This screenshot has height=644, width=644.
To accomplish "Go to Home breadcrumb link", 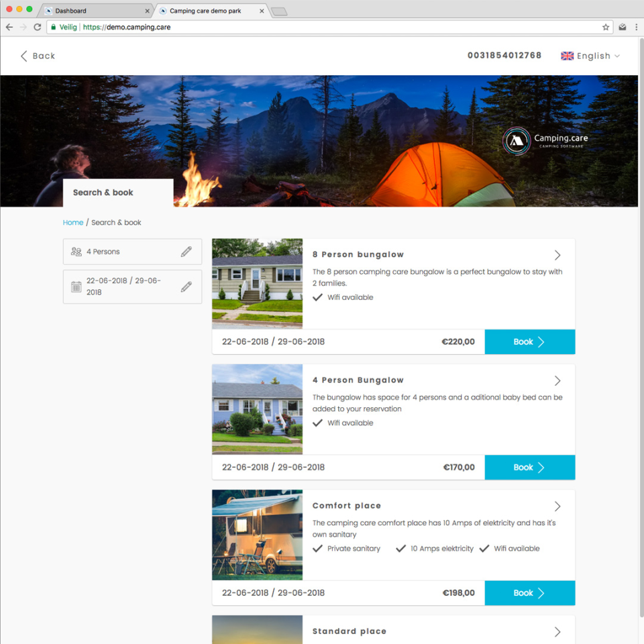I will [x=73, y=222].
